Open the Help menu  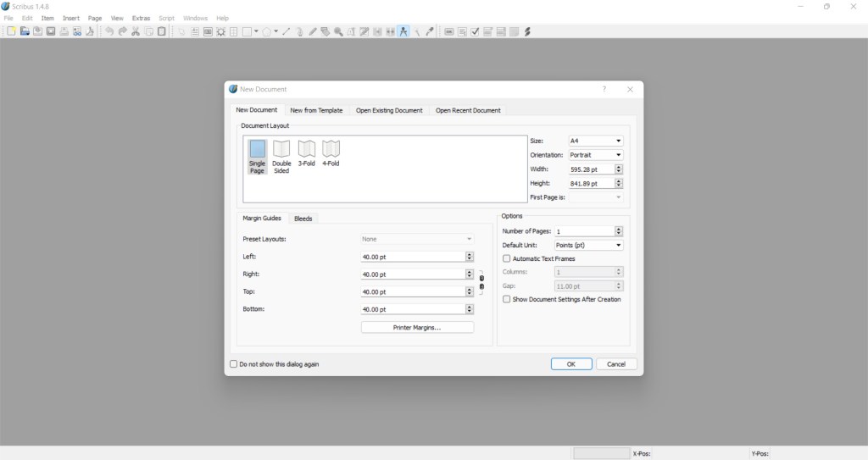point(223,19)
